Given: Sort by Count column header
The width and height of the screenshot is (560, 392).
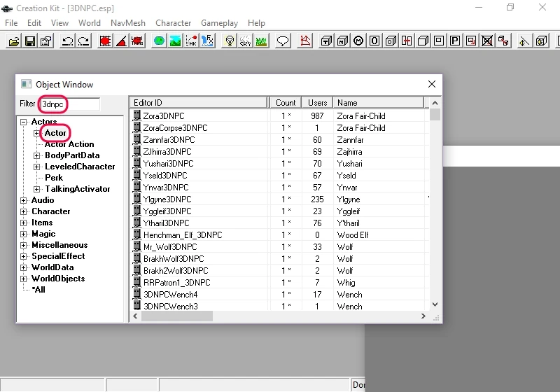Looking at the screenshot, I should 286,103.
